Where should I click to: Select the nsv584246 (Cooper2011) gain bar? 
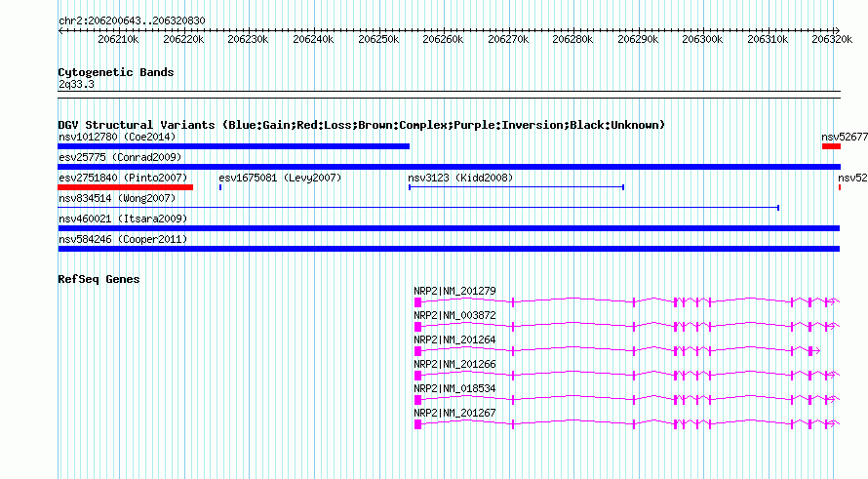point(449,249)
